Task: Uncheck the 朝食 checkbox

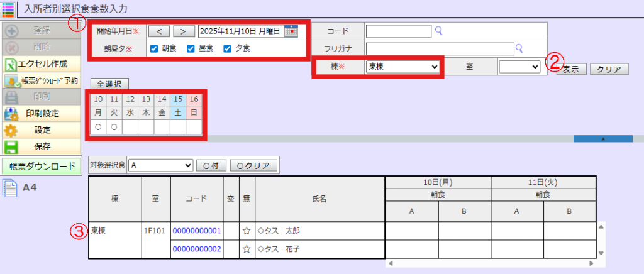Action: (155, 49)
